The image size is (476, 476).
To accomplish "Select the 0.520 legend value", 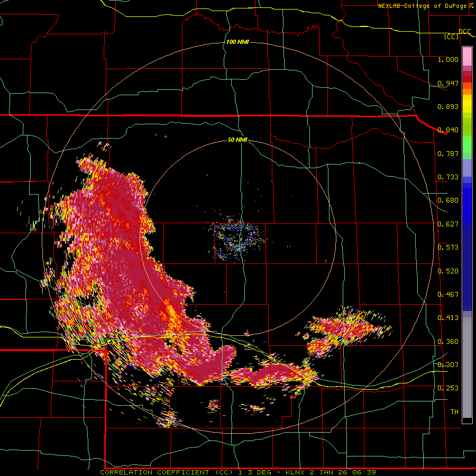I will click(448, 271).
